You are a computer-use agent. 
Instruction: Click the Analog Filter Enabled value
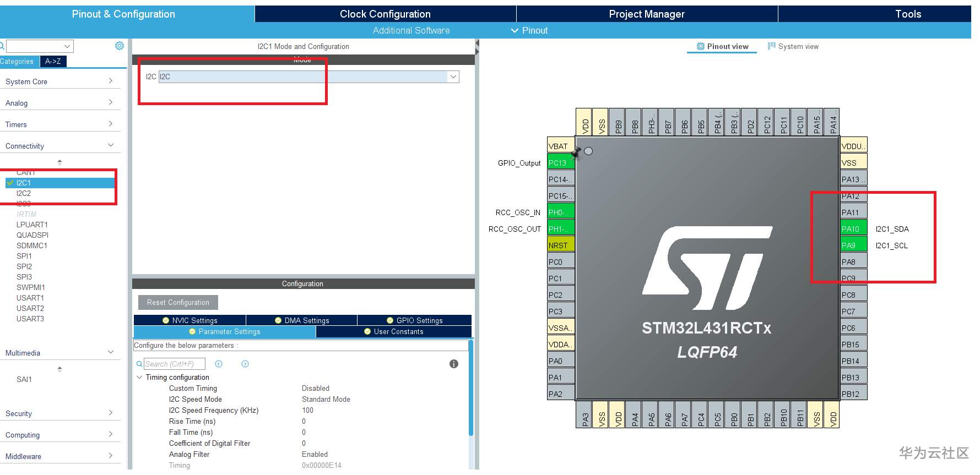tap(315, 455)
